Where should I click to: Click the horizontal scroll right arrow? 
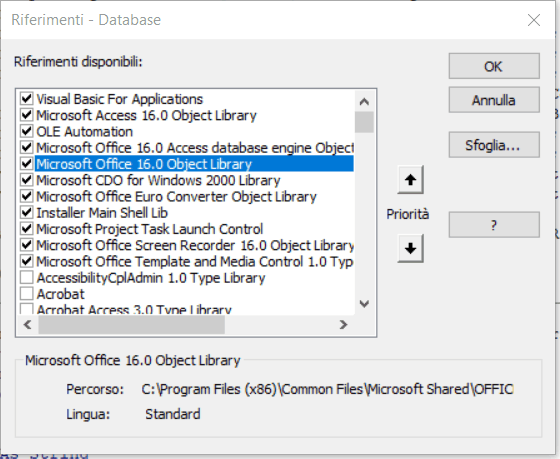click(x=343, y=325)
